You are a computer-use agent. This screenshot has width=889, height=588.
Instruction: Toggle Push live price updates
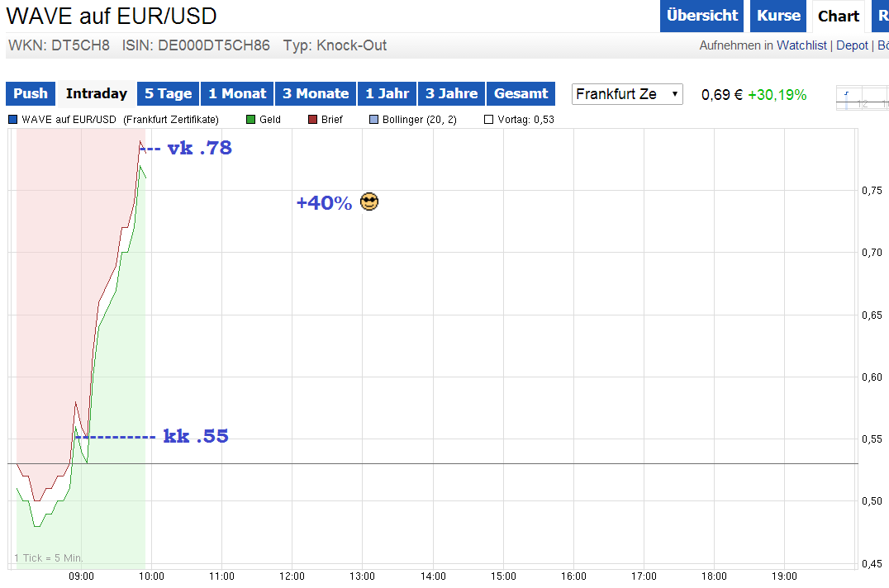[30, 93]
